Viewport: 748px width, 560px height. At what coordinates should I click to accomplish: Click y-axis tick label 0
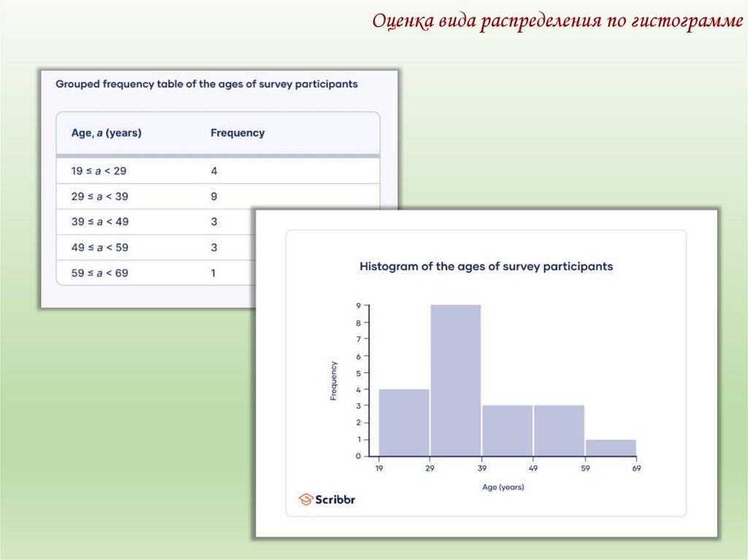[359, 456]
